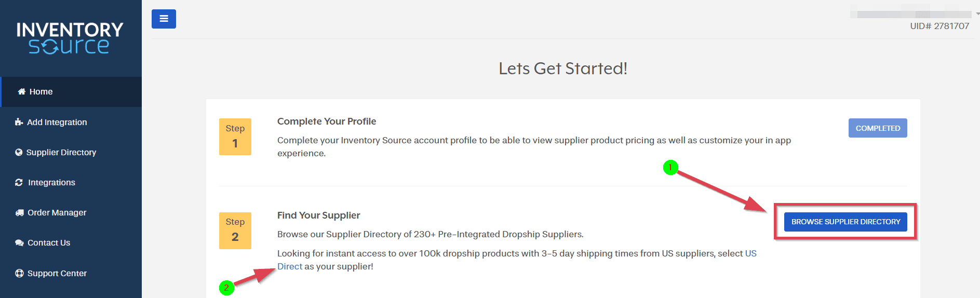Click the Order Manager truck icon
The height and width of the screenshot is (298, 980).
pos(20,212)
